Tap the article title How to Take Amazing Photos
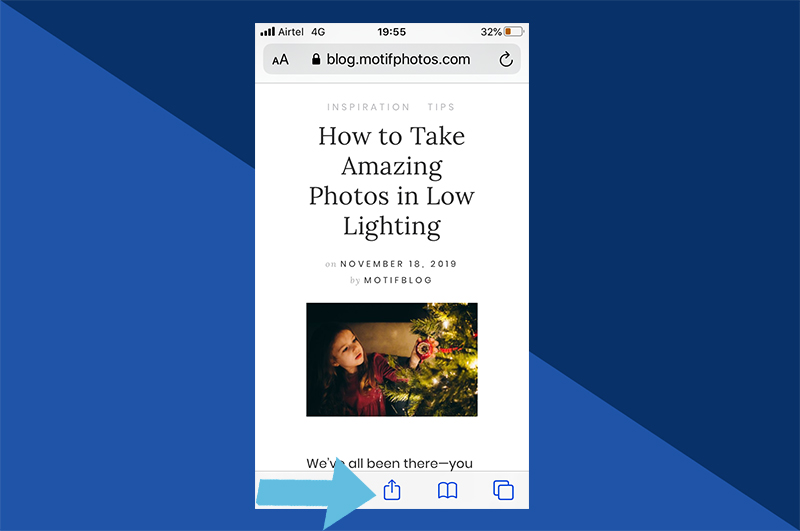The image size is (800, 531). click(x=392, y=181)
